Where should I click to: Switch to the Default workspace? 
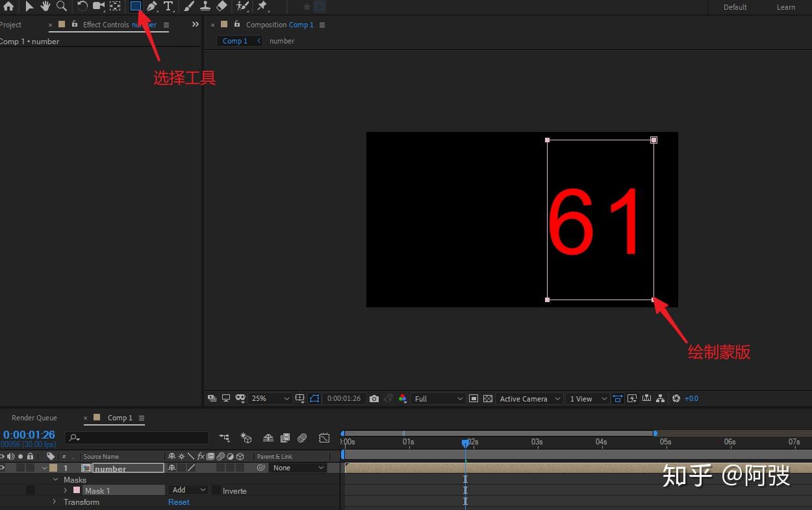coord(735,7)
